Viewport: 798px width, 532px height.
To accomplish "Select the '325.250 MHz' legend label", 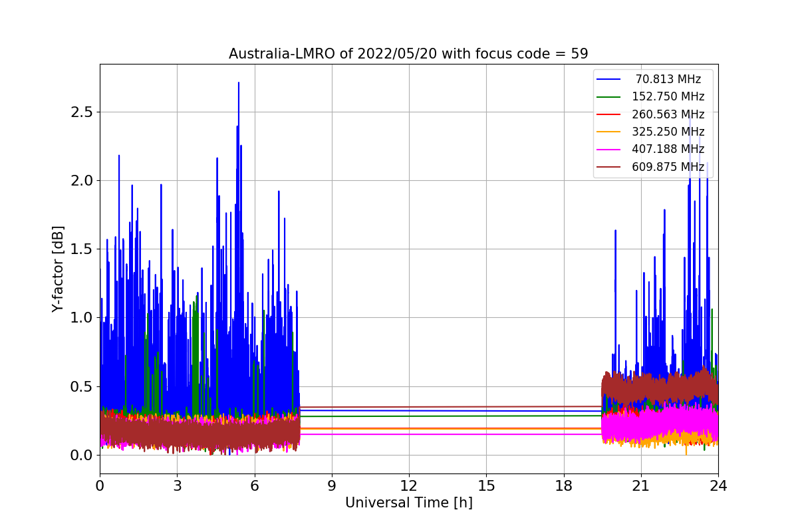I will point(668,132).
